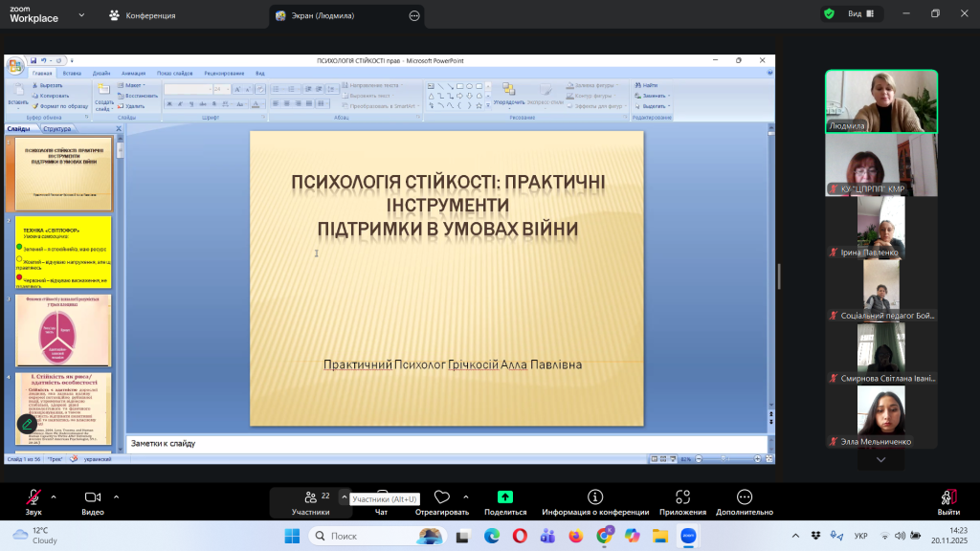Click the green encryption shield icon

tap(829, 14)
